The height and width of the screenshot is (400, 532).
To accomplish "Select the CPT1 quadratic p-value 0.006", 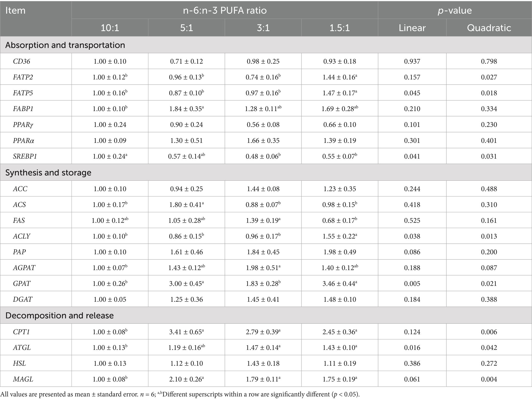I will pos(489,332).
